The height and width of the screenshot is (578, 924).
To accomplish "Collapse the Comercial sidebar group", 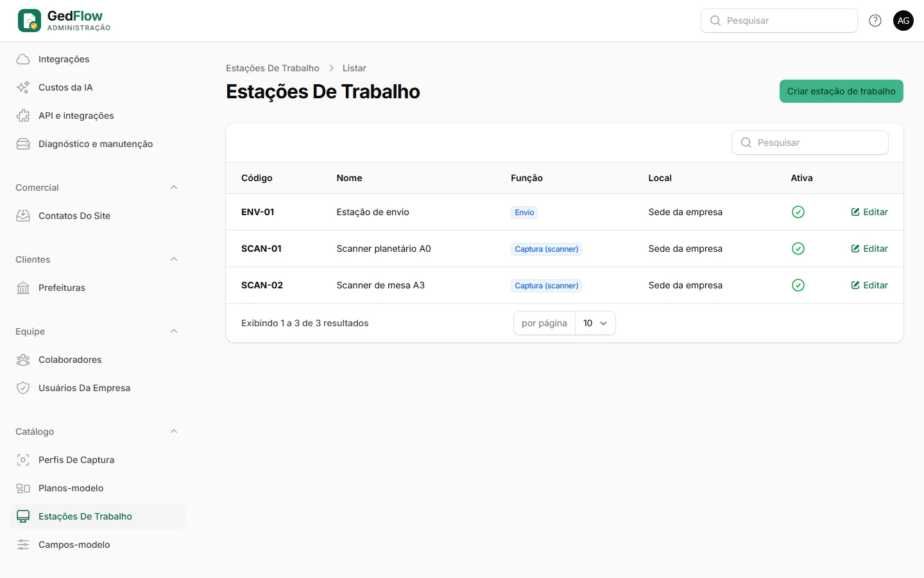I will point(174,188).
